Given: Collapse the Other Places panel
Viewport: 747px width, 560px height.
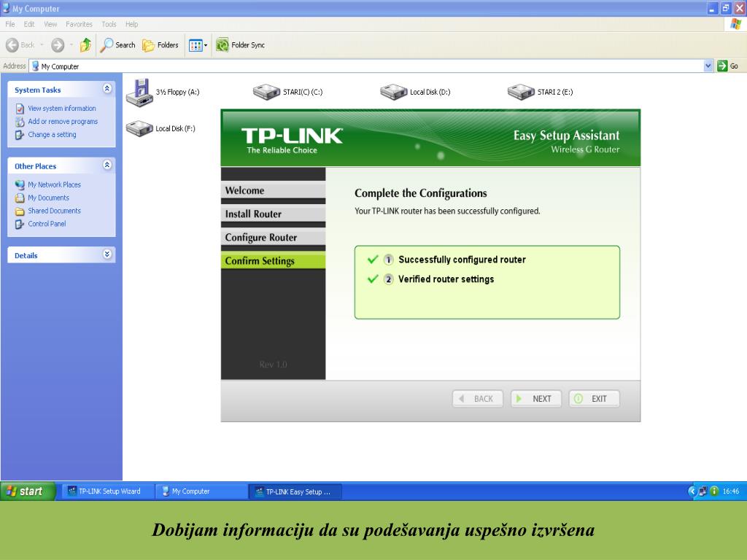Looking at the screenshot, I should pos(107,165).
